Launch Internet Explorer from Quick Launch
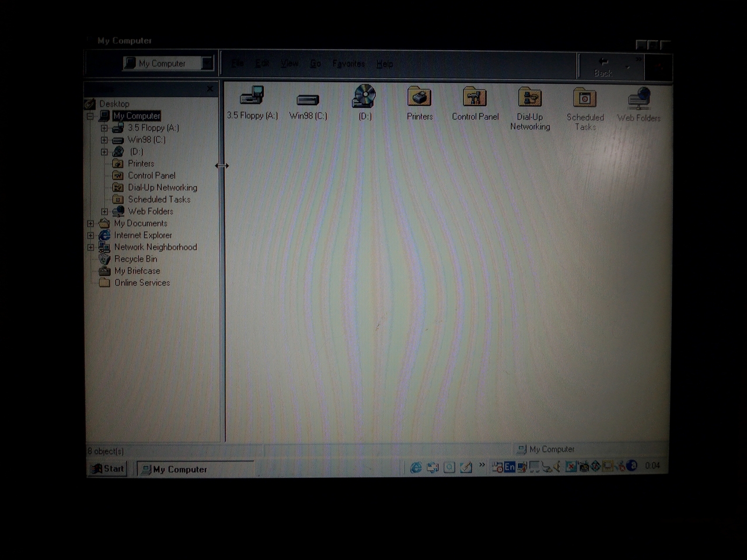Screen dimensions: 747x560 pyautogui.click(x=416, y=468)
